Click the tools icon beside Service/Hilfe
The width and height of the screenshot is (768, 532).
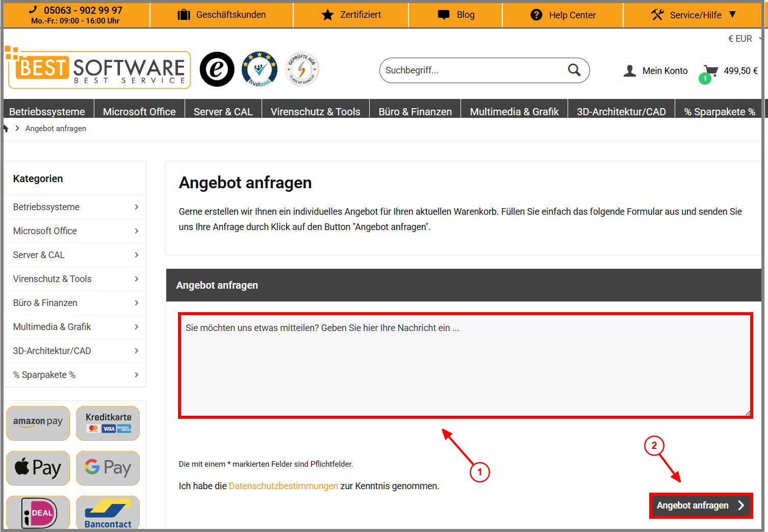pyautogui.click(x=657, y=15)
